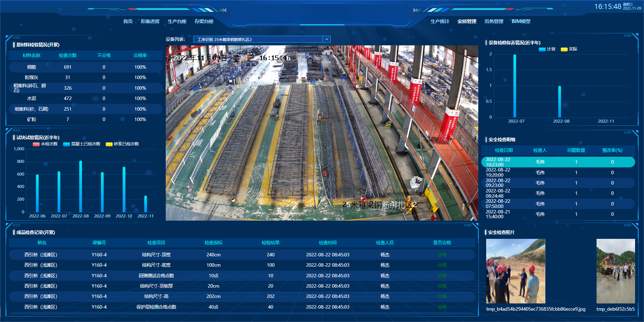Click the right double-chevron arrows in header
The height and width of the screenshot is (322, 644).
[416, 10]
